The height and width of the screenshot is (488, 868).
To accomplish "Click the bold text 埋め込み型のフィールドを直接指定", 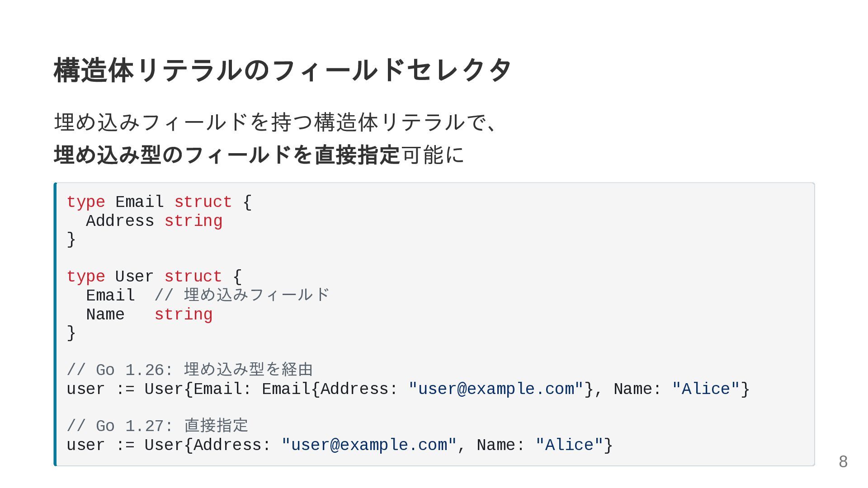I will (227, 155).
